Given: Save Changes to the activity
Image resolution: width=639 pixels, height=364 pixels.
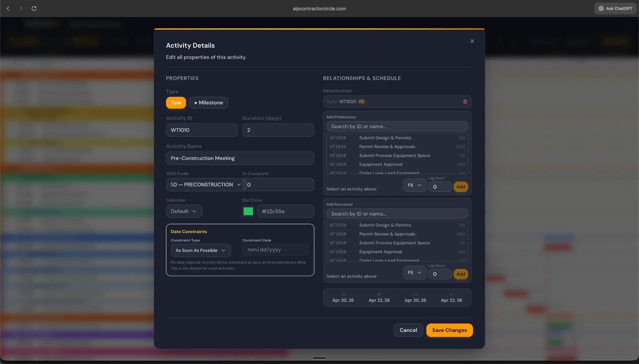Looking at the screenshot, I should [x=449, y=330].
